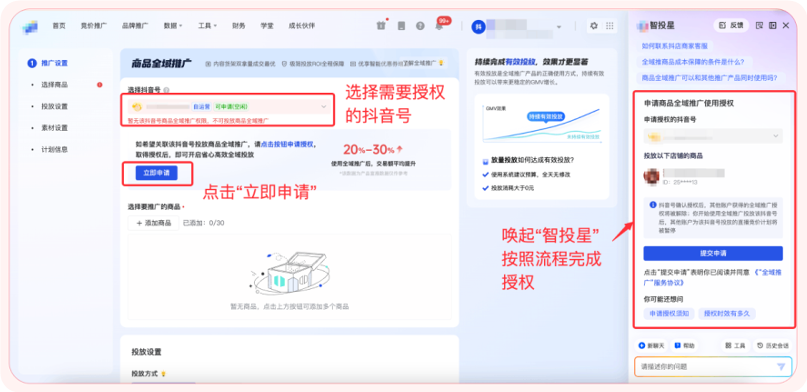Submit with the 提交申请 button
This screenshot has height=392, width=807.
[x=713, y=254]
